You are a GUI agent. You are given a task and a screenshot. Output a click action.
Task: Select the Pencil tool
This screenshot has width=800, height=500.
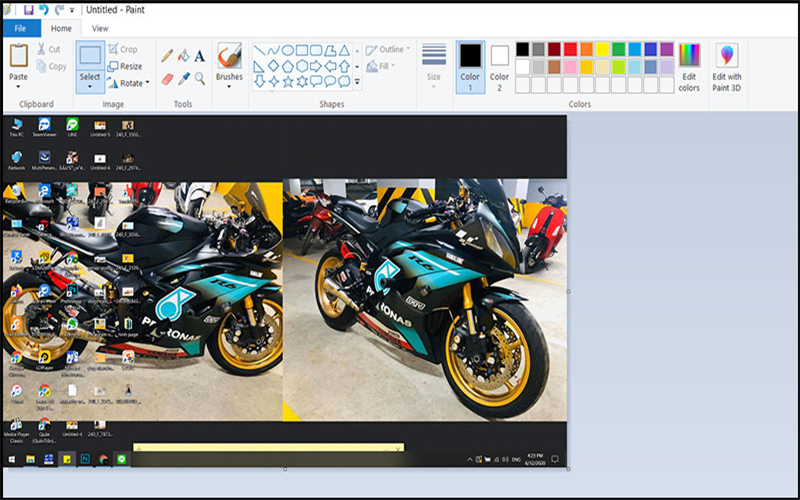pos(167,55)
